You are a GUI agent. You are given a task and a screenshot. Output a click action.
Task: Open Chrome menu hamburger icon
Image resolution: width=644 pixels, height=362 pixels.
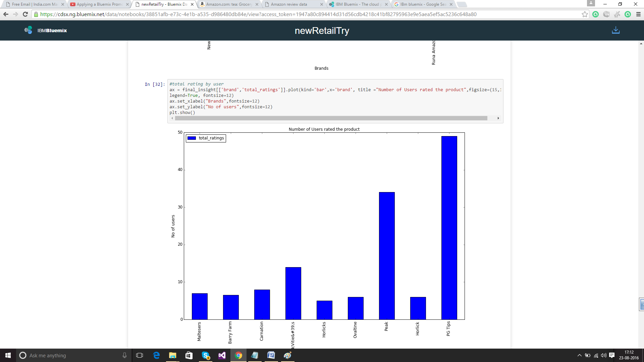pyautogui.click(x=638, y=14)
